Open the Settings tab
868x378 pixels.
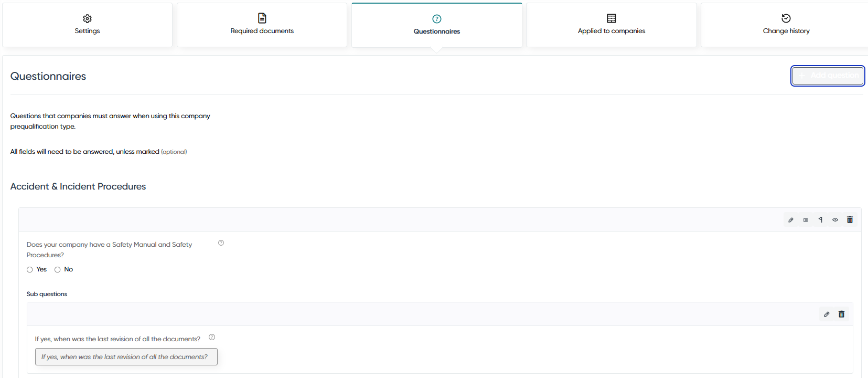pyautogui.click(x=87, y=25)
